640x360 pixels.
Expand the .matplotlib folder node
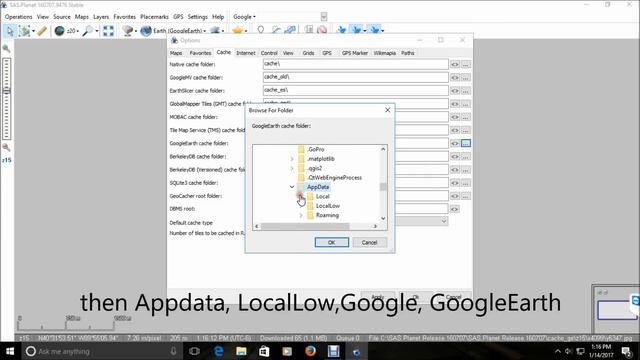click(292, 159)
